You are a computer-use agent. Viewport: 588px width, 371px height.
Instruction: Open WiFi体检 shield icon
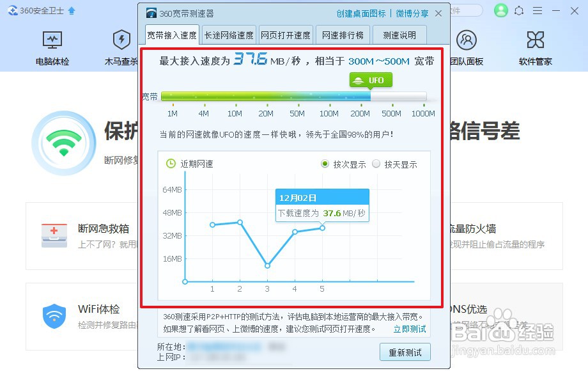pos(54,316)
